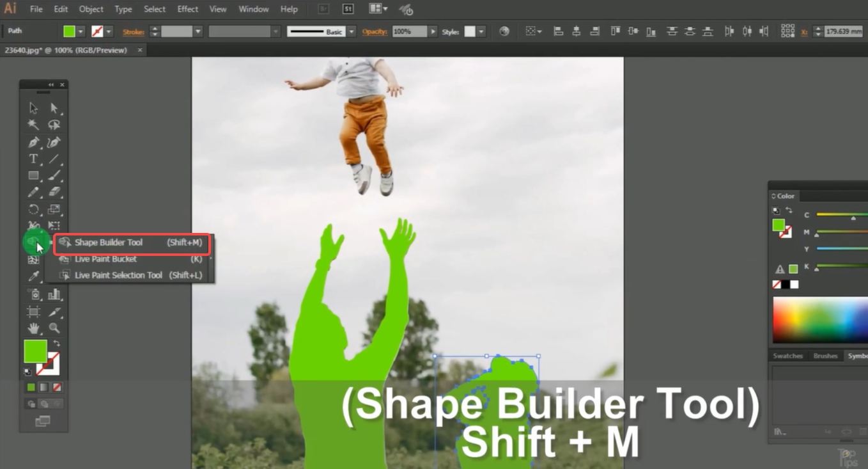Switch to the Brushes tab
The height and width of the screenshot is (469, 868).
(825, 356)
